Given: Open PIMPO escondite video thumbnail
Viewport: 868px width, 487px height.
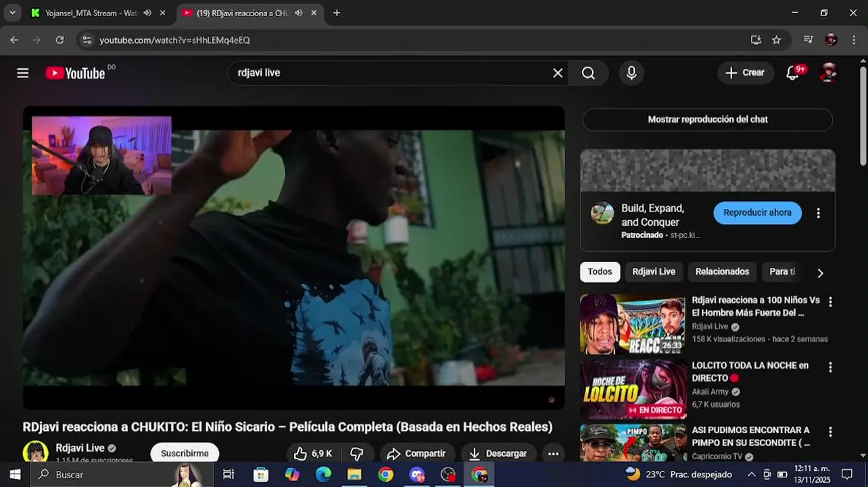Looking at the screenshot, I should 633,442.
